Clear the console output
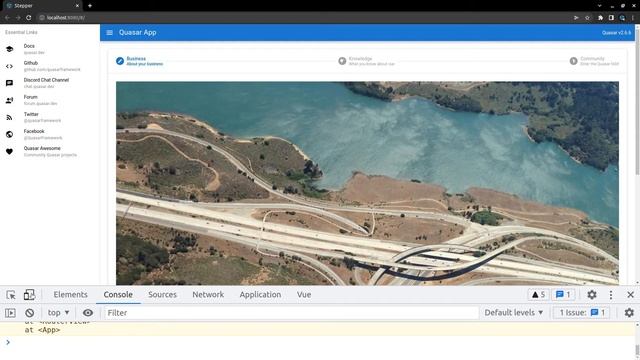The width and height of the screenshot is (640, 360). coord(29,313)
